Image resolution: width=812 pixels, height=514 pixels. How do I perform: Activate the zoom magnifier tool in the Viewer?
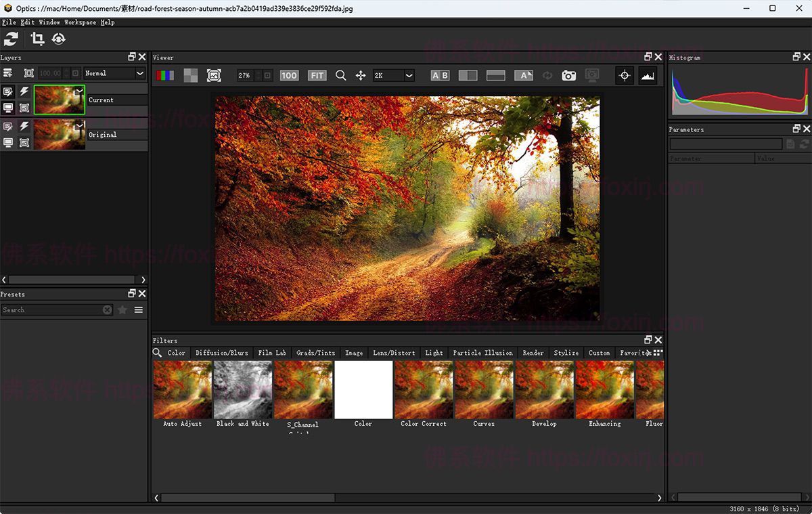[340, 75]
